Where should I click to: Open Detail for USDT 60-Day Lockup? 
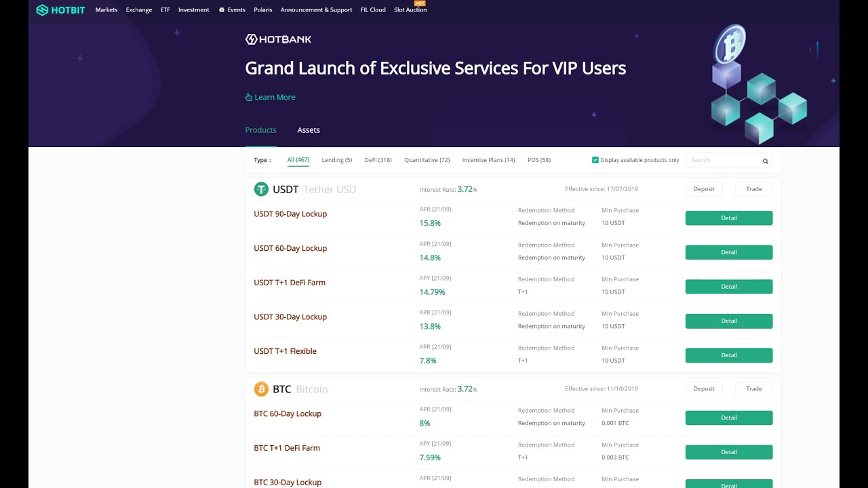tap(729, 252)
